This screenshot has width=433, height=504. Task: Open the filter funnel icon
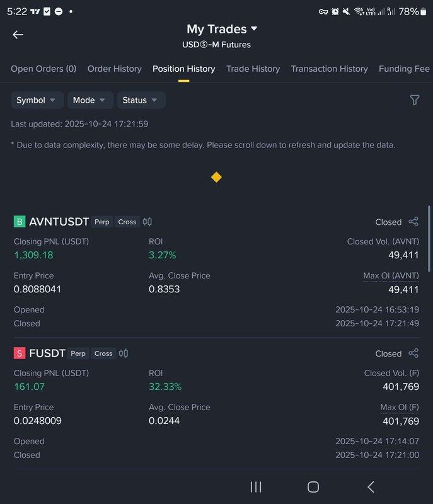(414, 100)
